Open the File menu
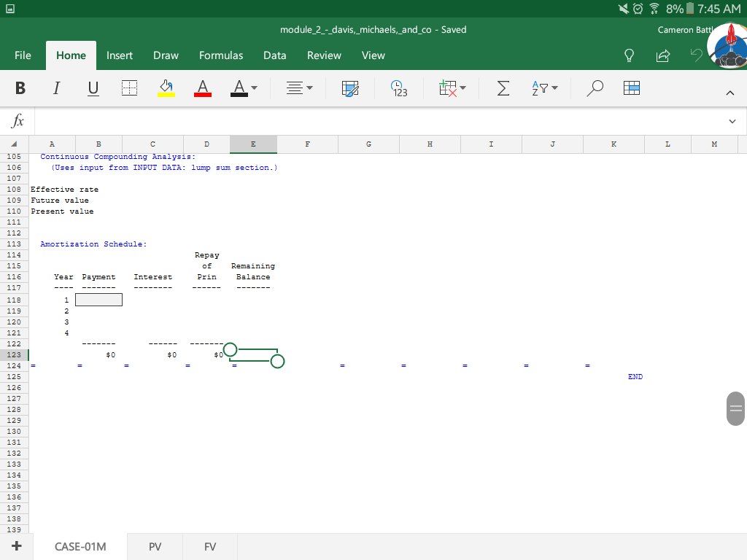747x560 pixels. (x=23, y=55)
